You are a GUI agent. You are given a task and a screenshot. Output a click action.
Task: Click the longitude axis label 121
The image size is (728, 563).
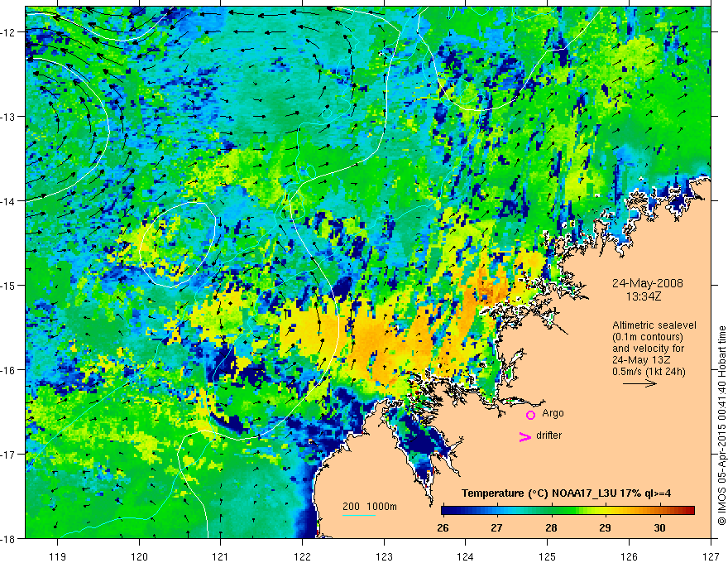(221, 556)
